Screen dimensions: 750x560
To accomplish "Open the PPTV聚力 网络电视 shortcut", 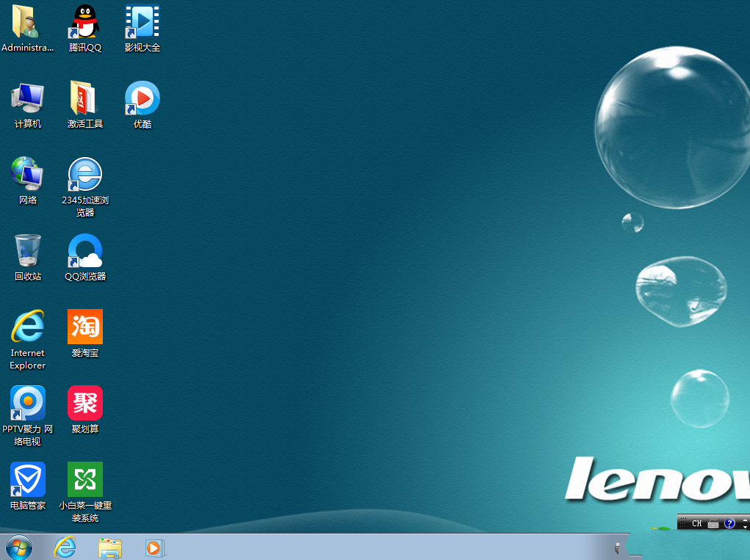I will pyautogui.click(x=28, y=404).
